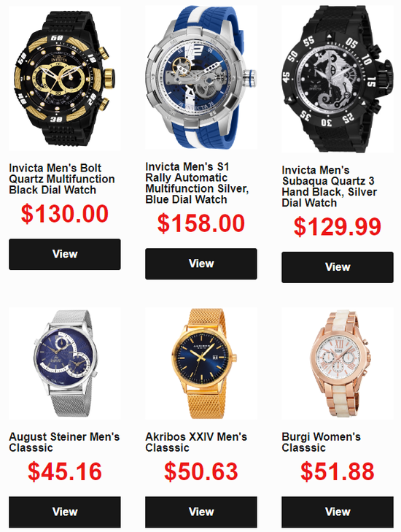
Task: Click View under the $130.00 Invicta Bolt watch
Action: coord(65,255)
